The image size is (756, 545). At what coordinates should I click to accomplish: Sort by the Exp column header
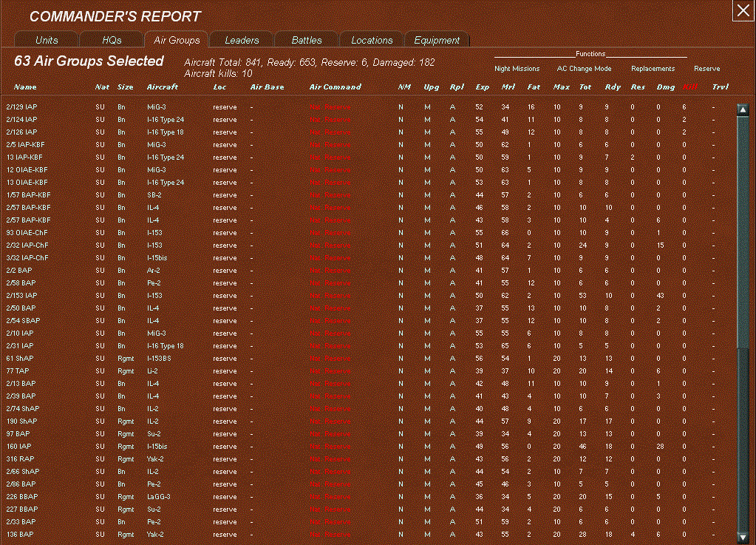pyautogui.click(x=482, y=87)
